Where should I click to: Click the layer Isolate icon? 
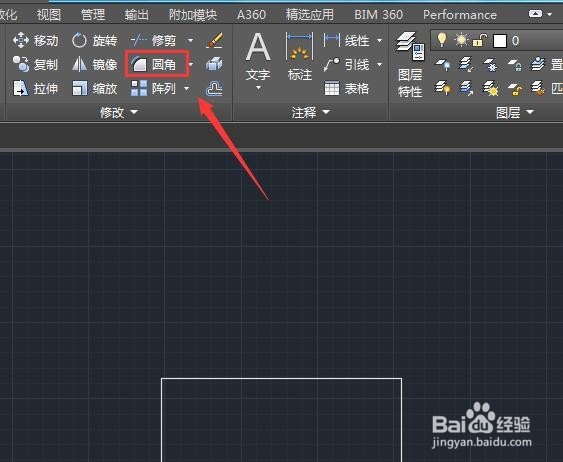tap(466, 65)
